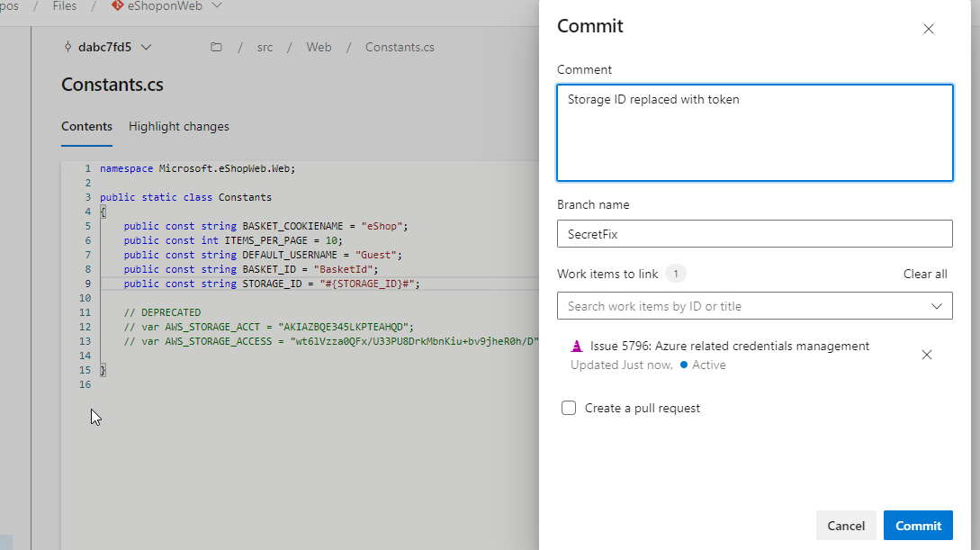Click Files breadcrumb at top
980x550 pixels.
click(65, 6)
